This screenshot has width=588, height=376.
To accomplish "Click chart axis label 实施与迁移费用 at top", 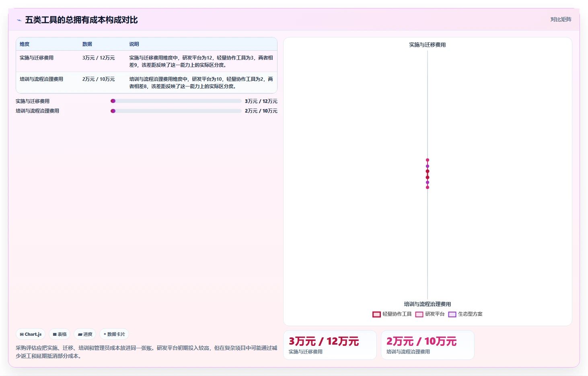I will pyautogui.click(x=428, y=45).
